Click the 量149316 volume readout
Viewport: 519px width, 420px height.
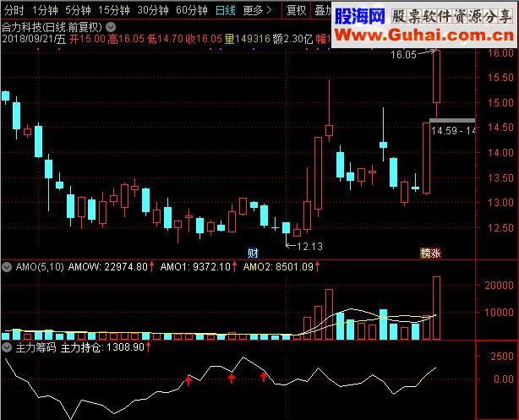tap(248, 39)
